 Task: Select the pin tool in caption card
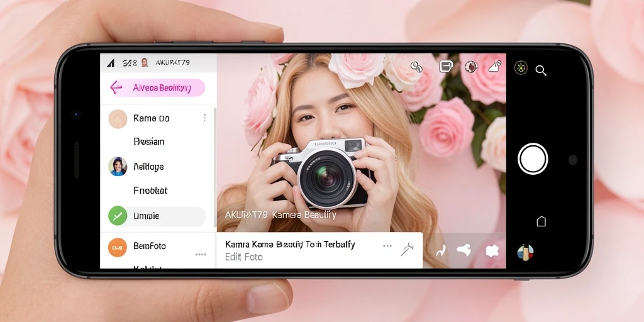click(407, 249)
